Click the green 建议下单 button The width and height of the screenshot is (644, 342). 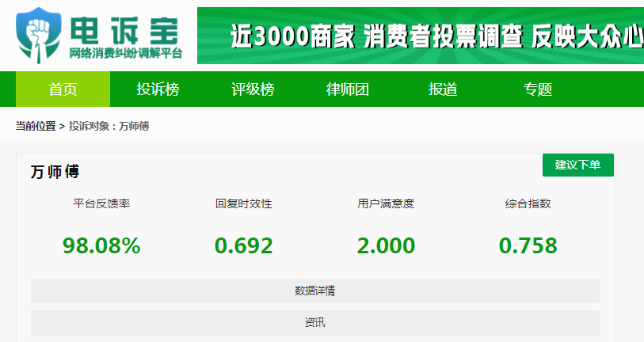[x=578, y=165]
